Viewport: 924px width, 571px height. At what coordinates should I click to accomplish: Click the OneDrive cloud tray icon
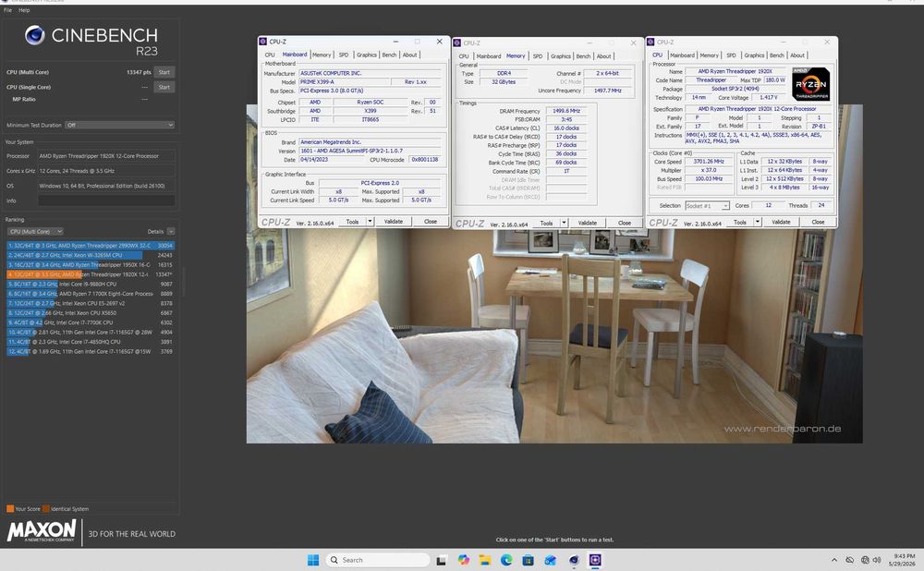coord(849,560)
